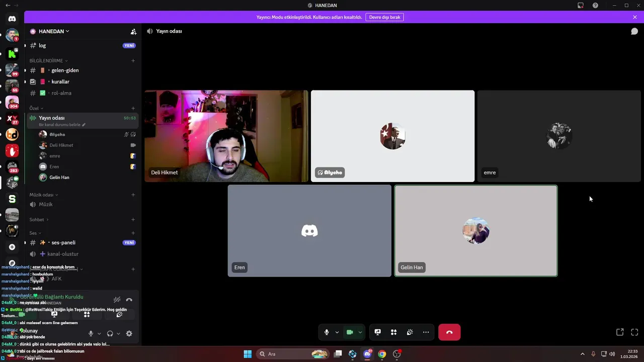Collapse the Ses category
This screenshot has height=362, width=644.
(35, 233)
